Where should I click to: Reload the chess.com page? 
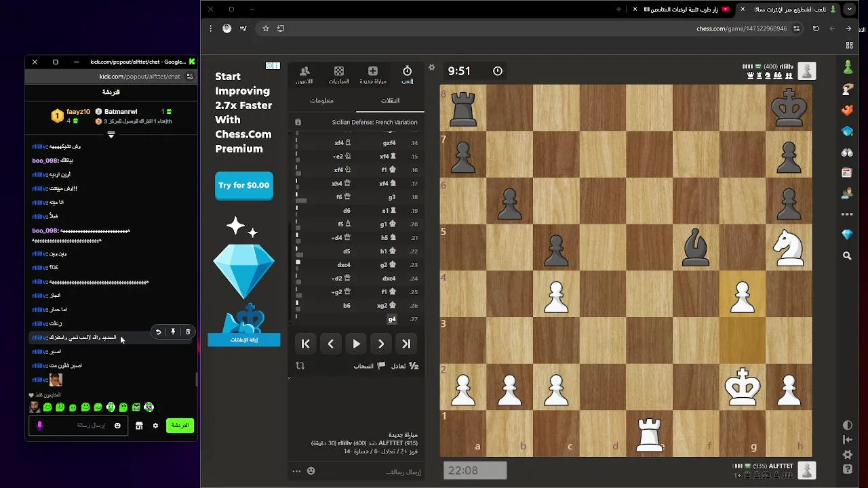[816, 28]
